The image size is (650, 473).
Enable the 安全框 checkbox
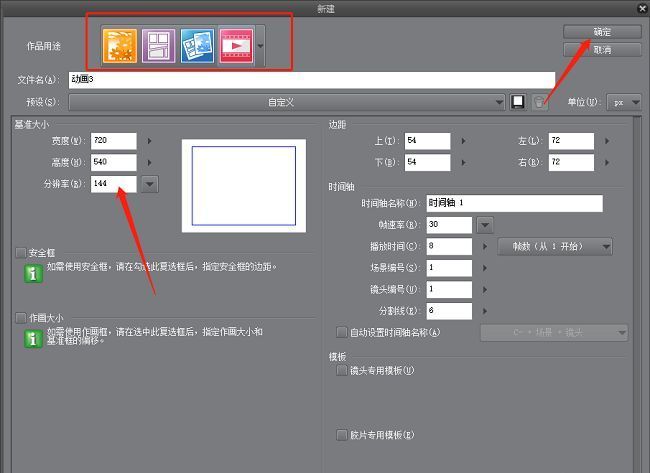point(21,253)
